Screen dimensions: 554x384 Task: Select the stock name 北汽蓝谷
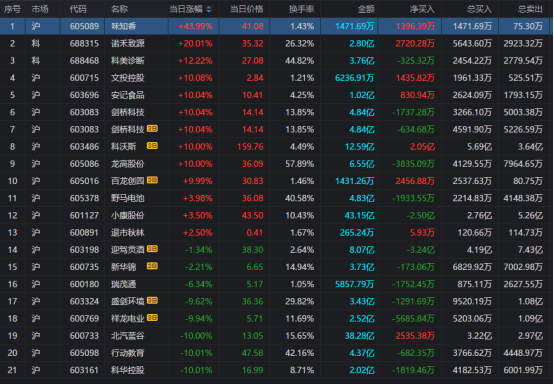tap(128, 336)
